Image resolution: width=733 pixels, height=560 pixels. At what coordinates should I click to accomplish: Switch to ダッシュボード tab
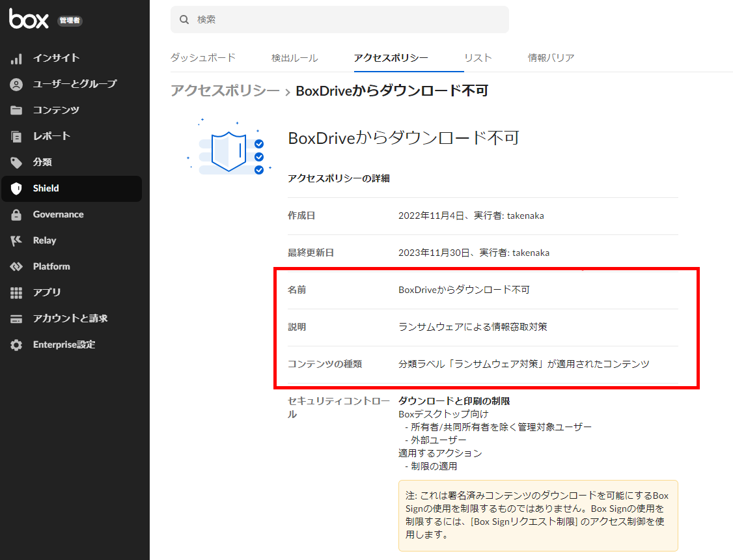point(203,58)
